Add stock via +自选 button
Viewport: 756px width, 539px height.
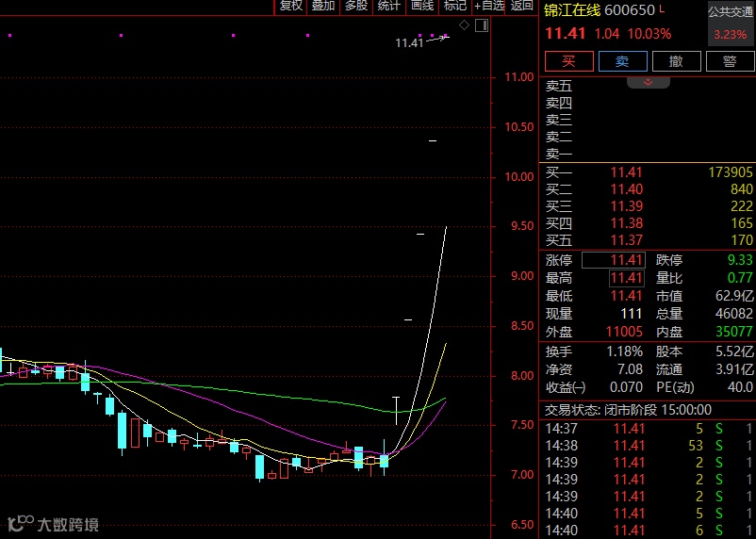click(x=489, y=6)
